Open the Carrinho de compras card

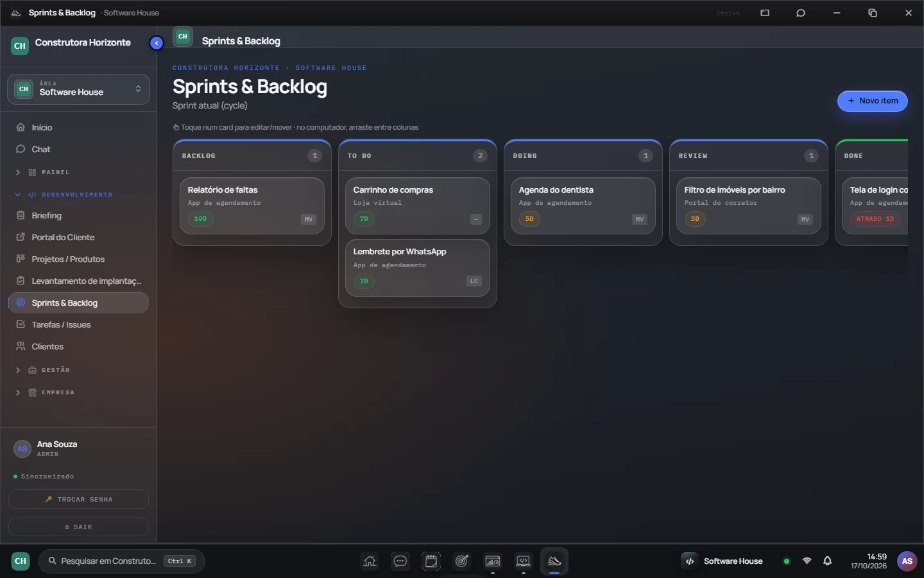click(x=418, y=206)
